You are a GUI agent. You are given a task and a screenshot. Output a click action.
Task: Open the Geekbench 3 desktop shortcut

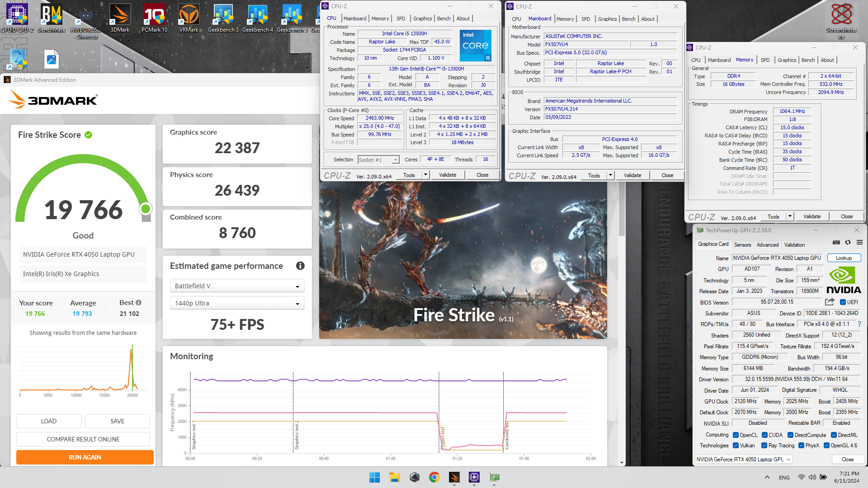(x=223, y=18)
